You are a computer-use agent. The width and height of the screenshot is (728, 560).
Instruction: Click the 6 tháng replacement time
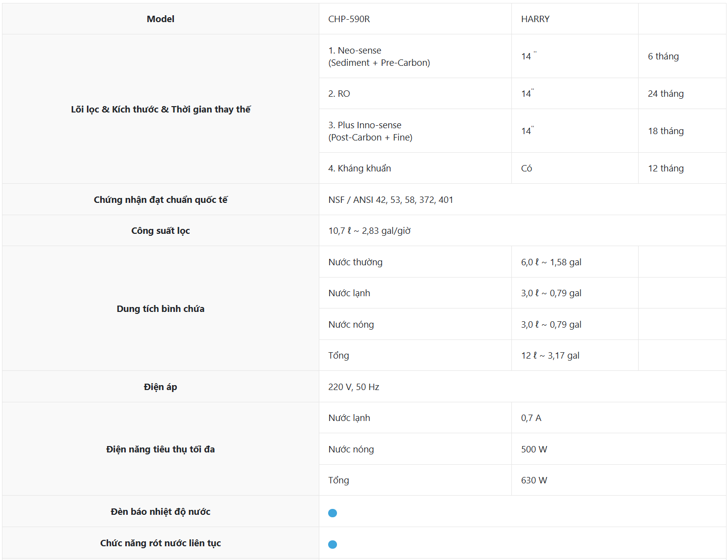pyautogui.click(x=663, y=56)
